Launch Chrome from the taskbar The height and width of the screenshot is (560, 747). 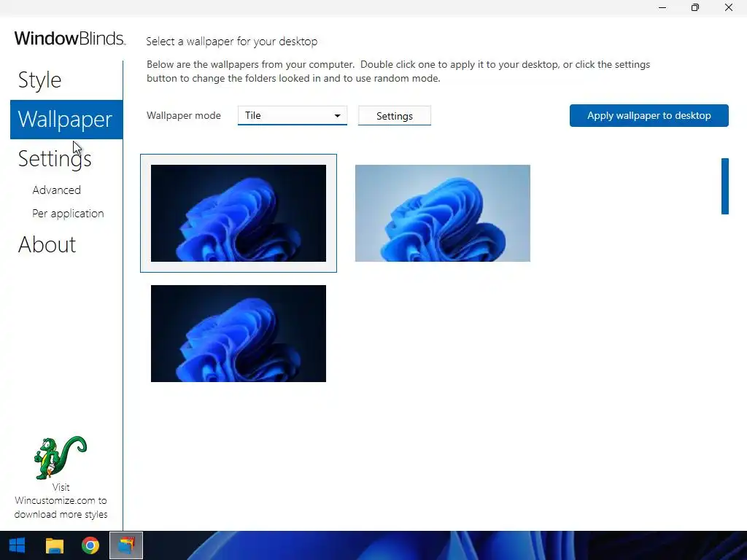click(90, 545)
